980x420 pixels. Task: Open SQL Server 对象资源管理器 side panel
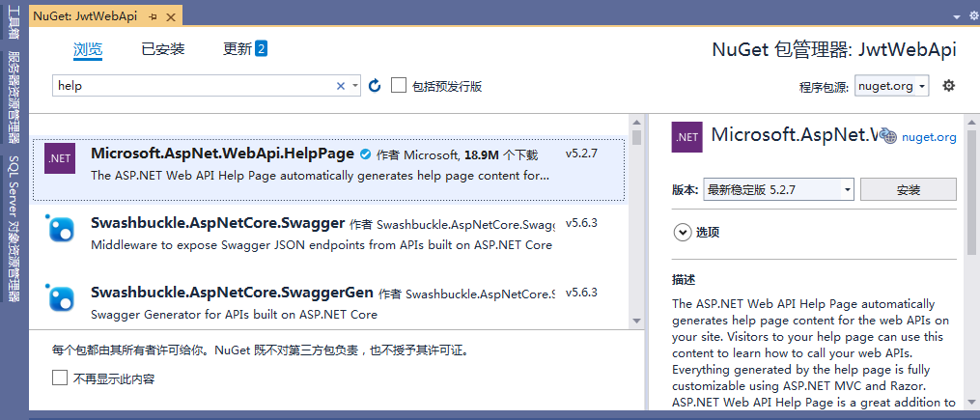click(14, 229)
